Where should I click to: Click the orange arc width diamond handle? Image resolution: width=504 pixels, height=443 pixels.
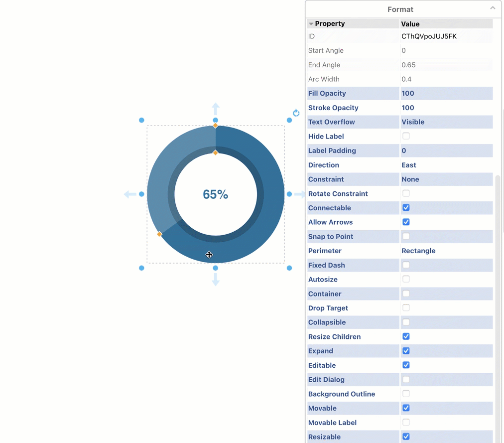click(x=216, y=152)
